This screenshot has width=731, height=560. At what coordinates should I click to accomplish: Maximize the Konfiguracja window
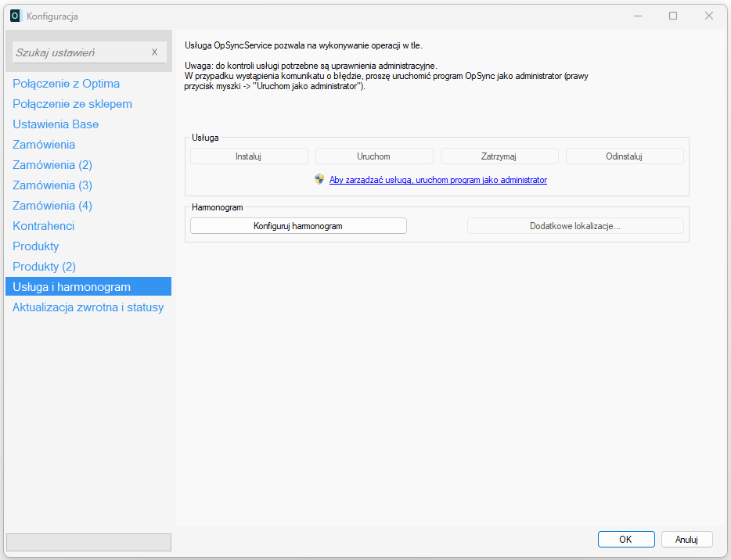(673, 16)
